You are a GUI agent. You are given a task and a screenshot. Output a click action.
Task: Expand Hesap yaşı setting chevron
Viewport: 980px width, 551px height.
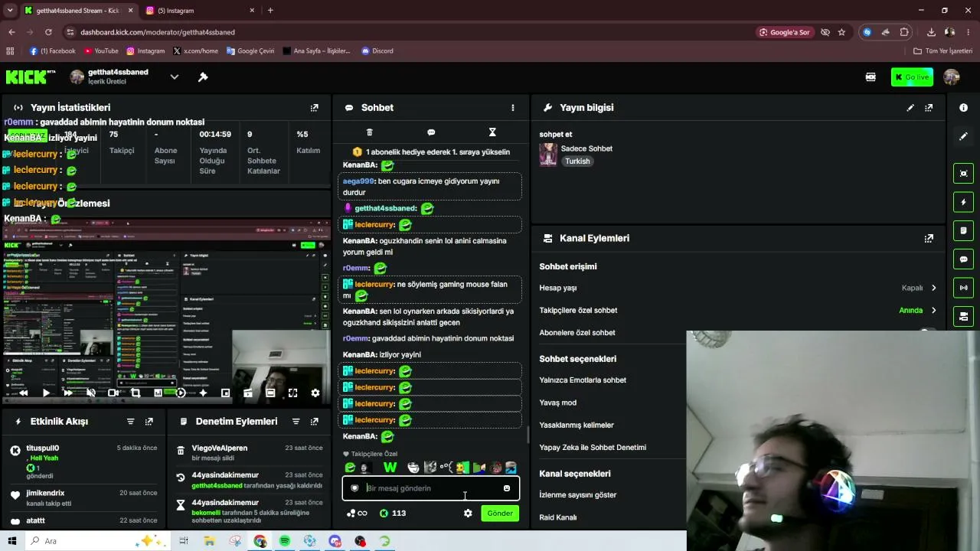[x=933, y=289]
